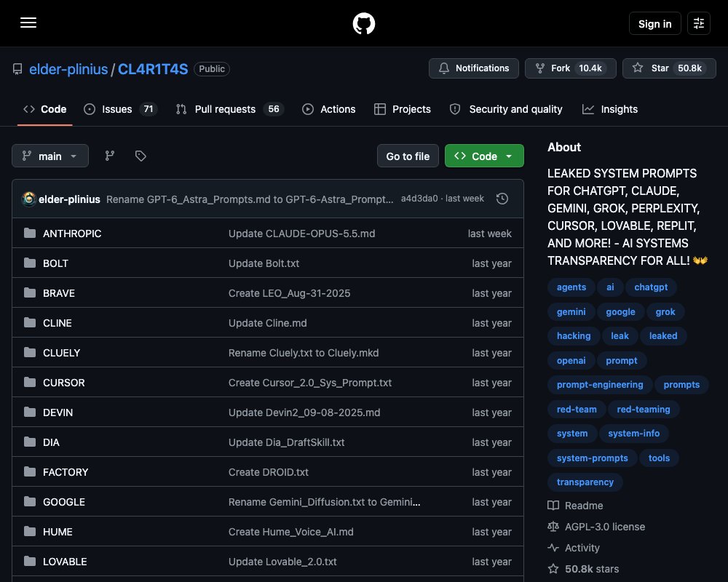This screenshot has height=582, width=728.
Task: Click the star icon beside 50.8k stars
Action: click(x=553, y=569)
